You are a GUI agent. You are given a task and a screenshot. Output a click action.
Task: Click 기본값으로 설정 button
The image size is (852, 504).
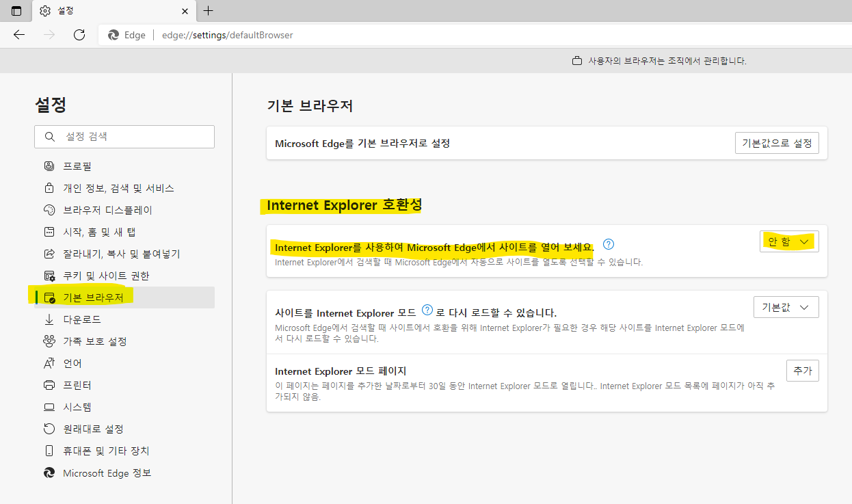777,143
